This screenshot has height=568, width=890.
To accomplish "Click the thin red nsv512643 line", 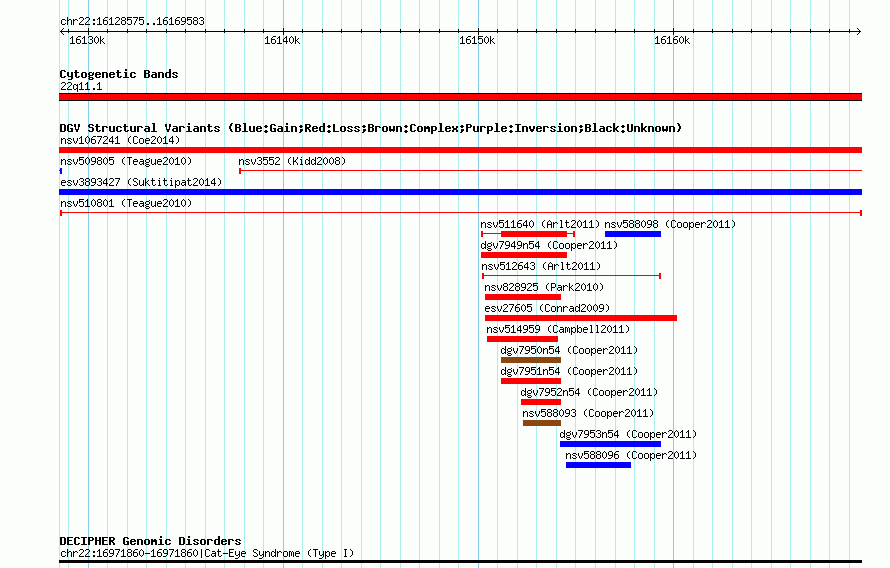I will [571, 276].
